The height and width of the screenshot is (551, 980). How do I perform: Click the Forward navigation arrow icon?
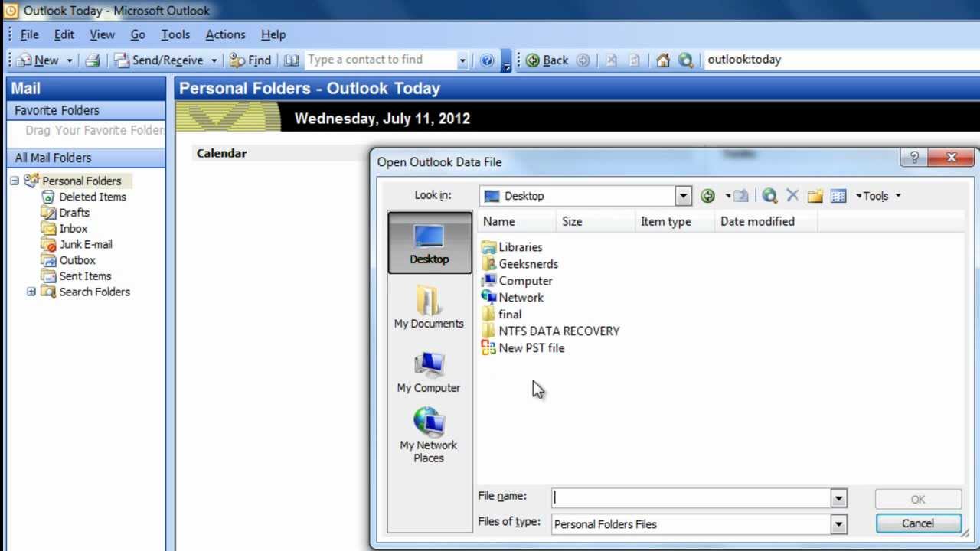pyautogui.click(x=583, y=60)
